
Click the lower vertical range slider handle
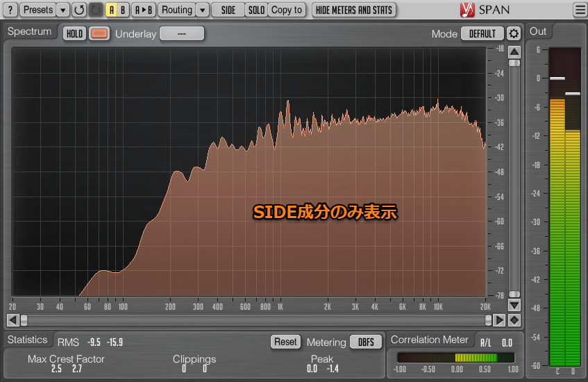[514, 294]
